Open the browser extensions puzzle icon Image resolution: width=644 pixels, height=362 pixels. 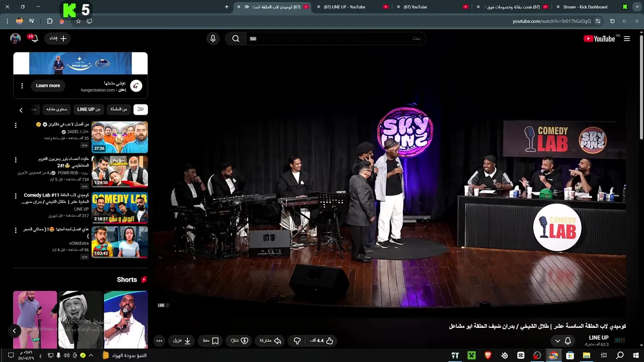[x=49, y=21]
